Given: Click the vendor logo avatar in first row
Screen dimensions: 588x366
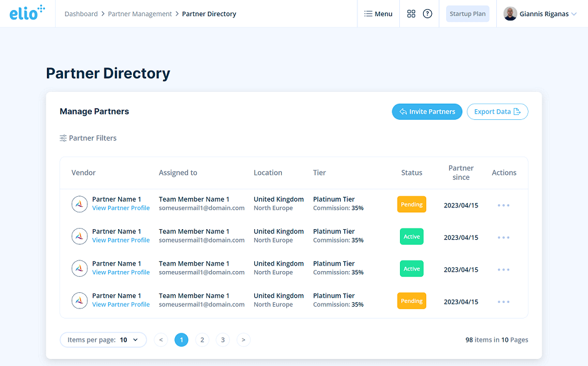Looking at the screenshot, I should (x=79, y=204).
